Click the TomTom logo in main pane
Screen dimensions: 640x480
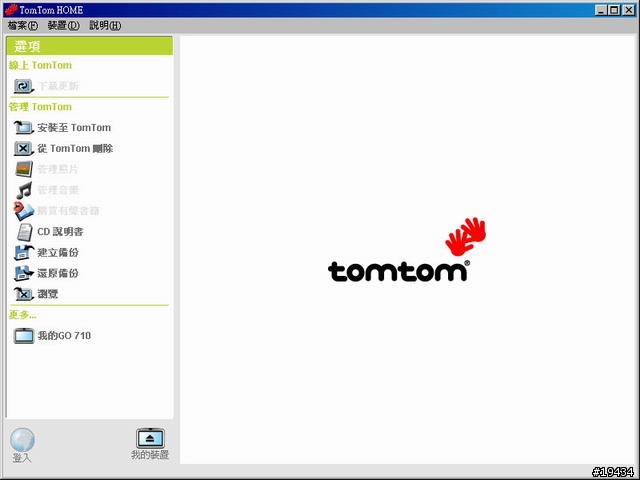coord(407,250)
